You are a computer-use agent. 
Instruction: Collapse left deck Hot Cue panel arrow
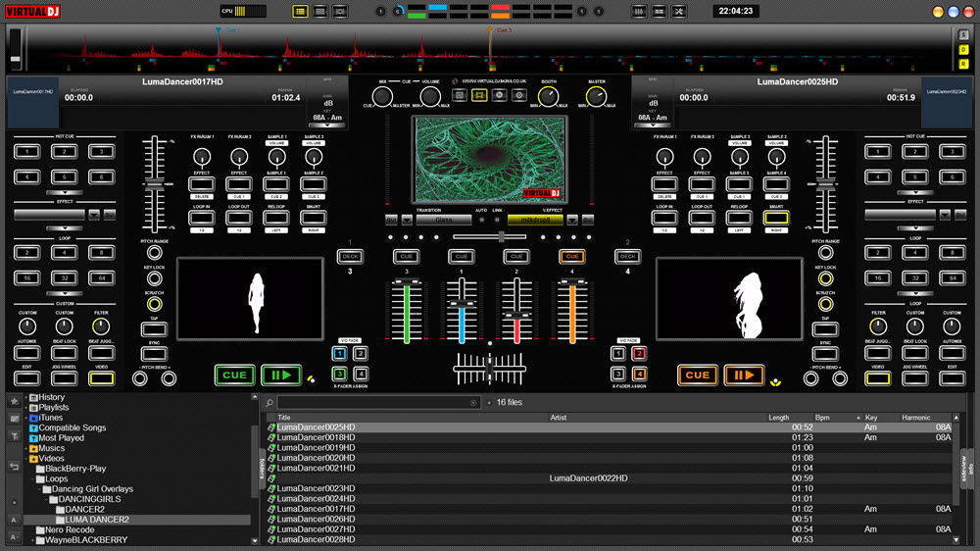(x=65, y=192)
